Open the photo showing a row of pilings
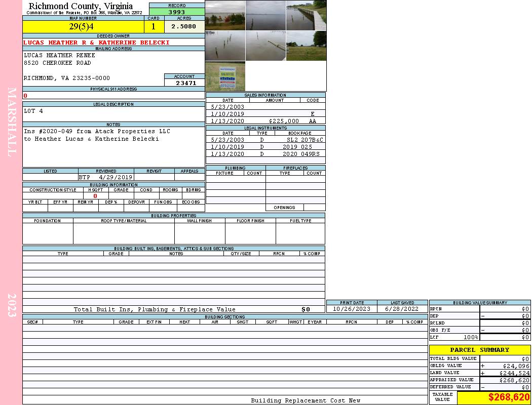This screenshot has width=532, height=405. click(225, 46)
